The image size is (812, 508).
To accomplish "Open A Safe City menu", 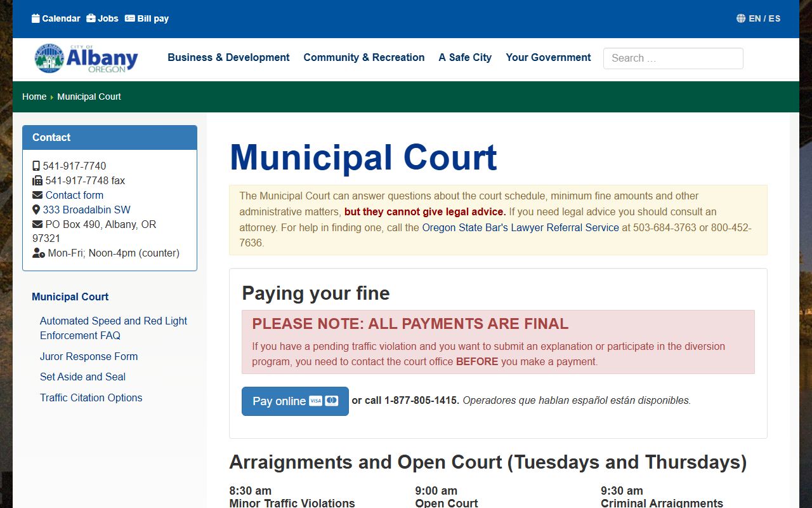I will click(465, 57).
